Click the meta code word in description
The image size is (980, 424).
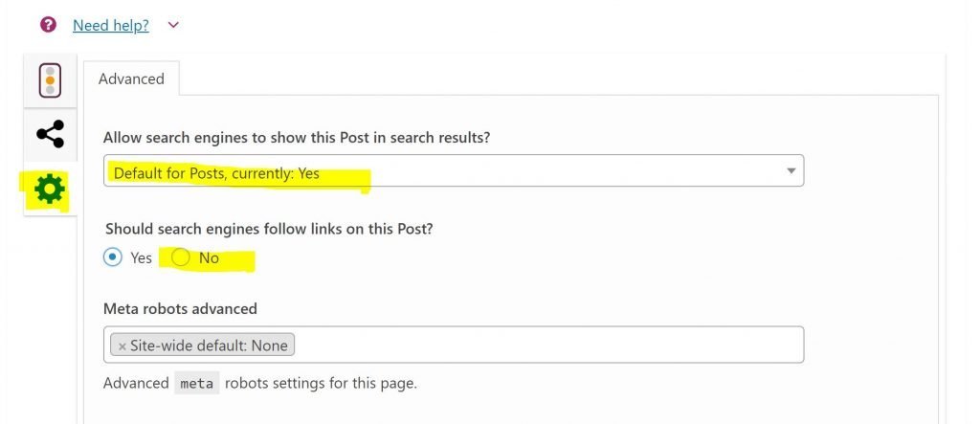point(197,384)
